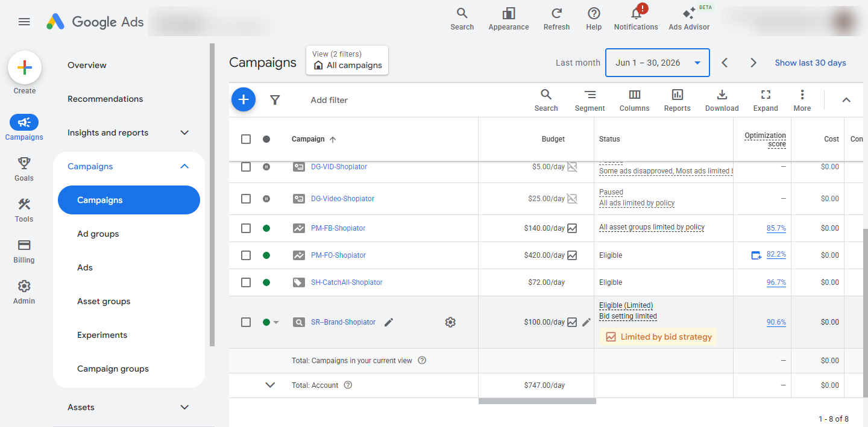Viewport: 868px width, 427px height.
Task: Click the Google Ads logo
Action: pos(95,22)
